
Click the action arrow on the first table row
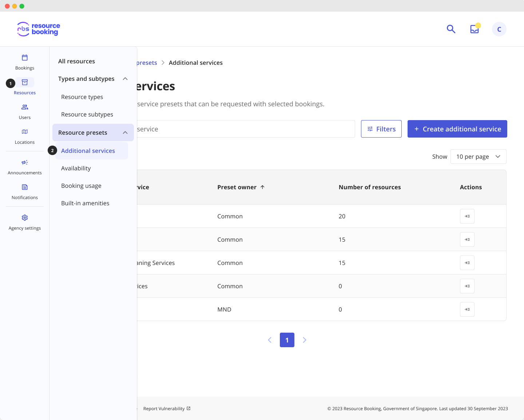[x=467, y=216]
